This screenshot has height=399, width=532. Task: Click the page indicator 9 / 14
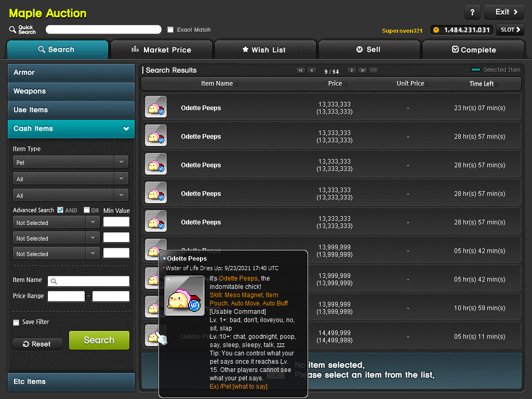click(x=331, y=72)
